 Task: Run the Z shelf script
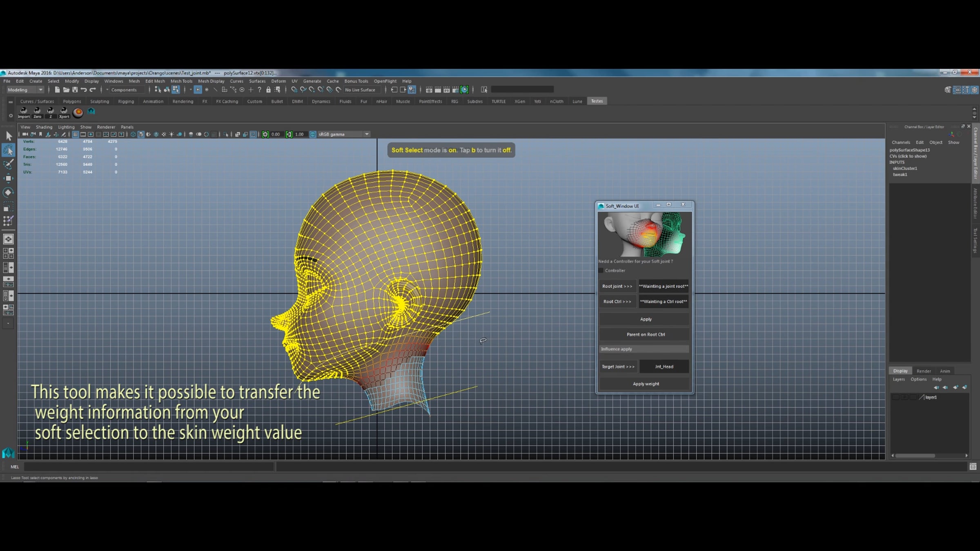pyautogui.click(x=51, y=112)
